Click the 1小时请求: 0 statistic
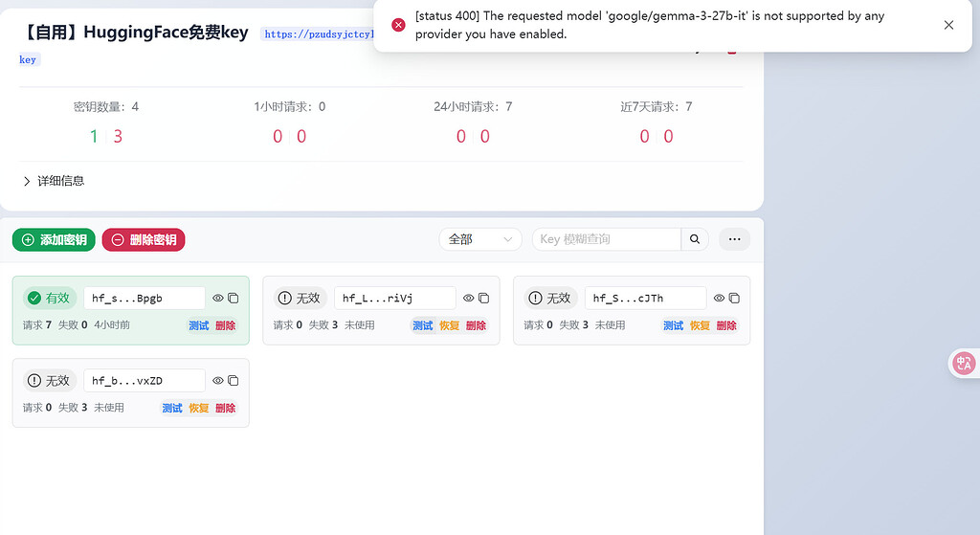This screenshot has height=535, width=980. point(290,107)
